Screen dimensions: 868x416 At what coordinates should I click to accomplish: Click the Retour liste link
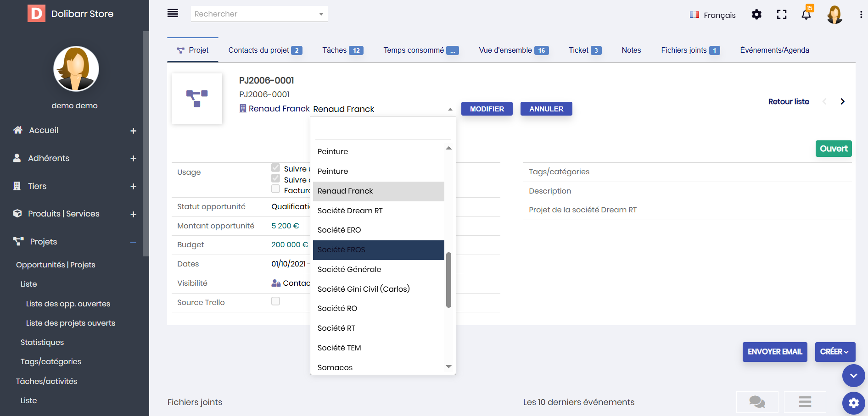789,101
